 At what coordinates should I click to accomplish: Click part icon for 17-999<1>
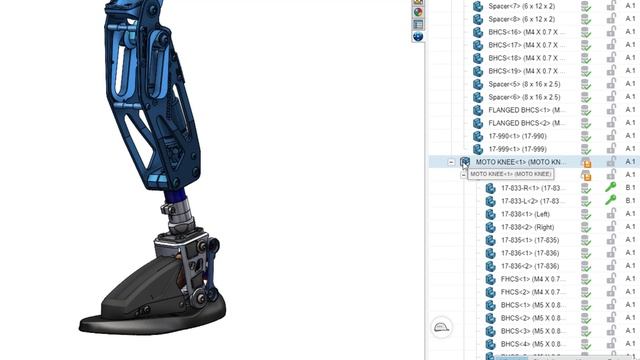[478, 149]
